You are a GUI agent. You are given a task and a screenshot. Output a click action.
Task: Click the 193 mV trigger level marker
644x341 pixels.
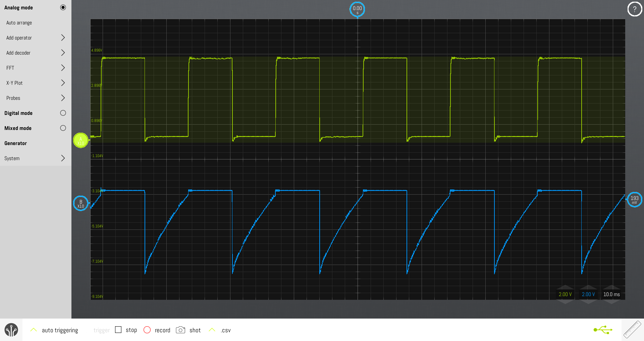(634, 200)
